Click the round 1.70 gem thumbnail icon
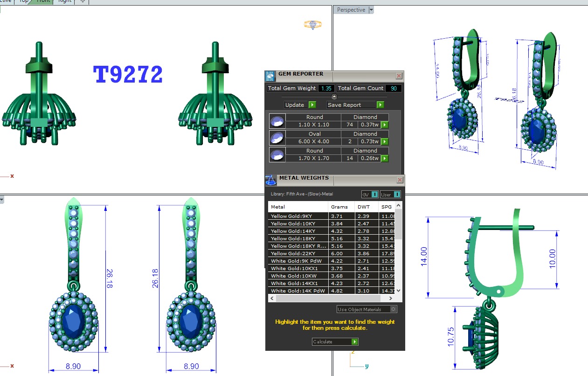The width and height of the screenshot is (588, 376). tap(277, 155)
